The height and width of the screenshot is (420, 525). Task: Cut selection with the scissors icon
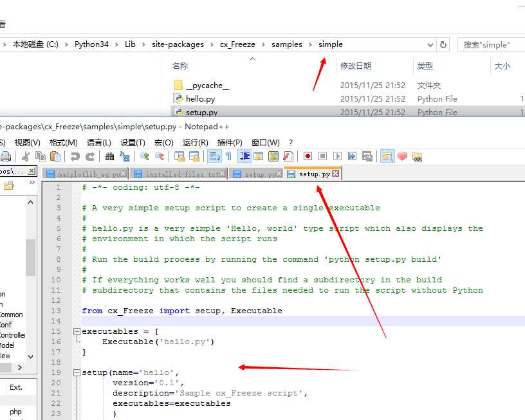tap(26, 156)
